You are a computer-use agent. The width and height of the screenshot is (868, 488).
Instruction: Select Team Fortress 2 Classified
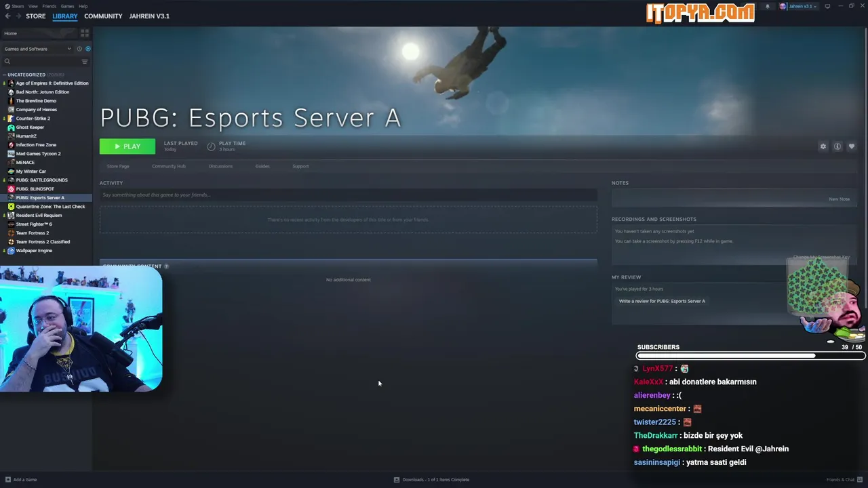(x=43, y=242)
